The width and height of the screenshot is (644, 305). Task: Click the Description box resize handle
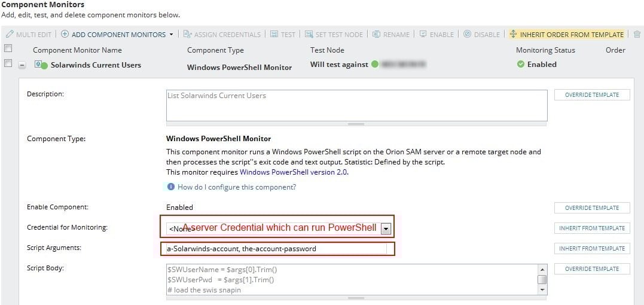(356, 124)
